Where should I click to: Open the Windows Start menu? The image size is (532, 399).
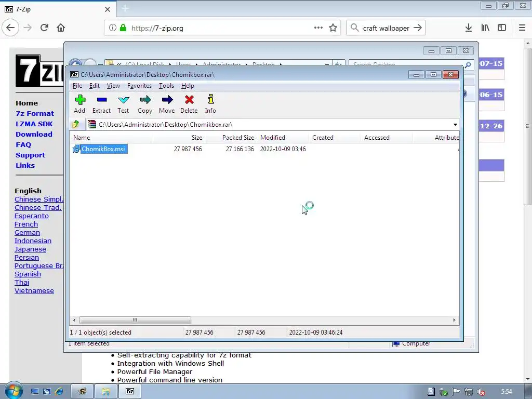[x=14, y=390]
